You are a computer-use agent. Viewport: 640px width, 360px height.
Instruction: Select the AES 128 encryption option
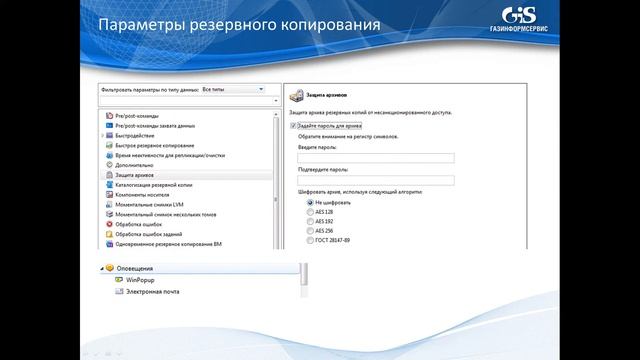[310, 212]
